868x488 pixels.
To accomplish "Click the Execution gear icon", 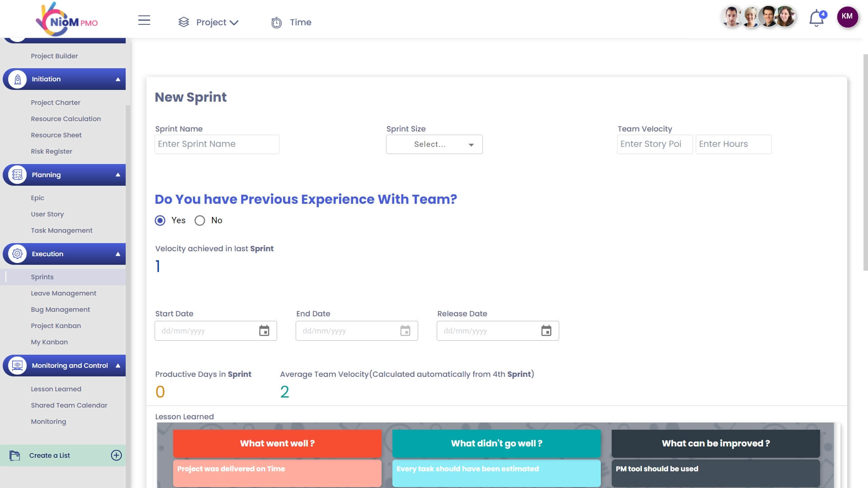I will (x=17, y=254).
